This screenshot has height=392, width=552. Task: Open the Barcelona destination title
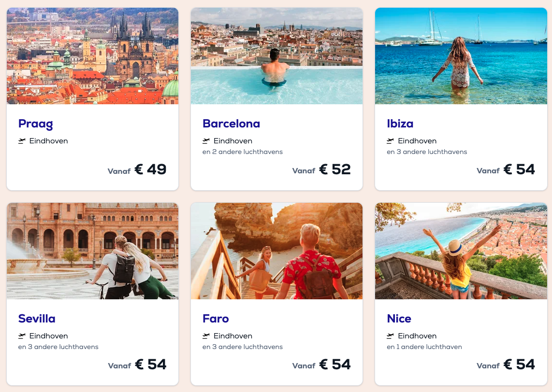click(x=231, y=124)
